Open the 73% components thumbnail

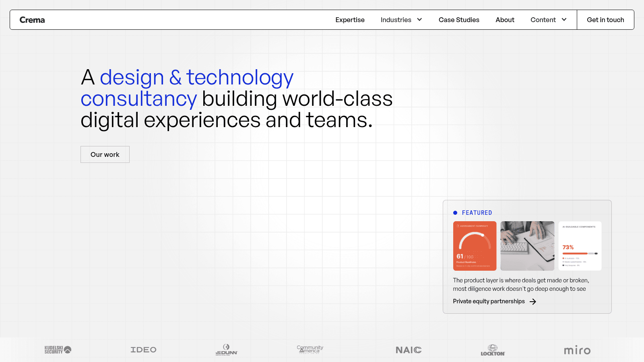pyautogui.click(x=580, y=246)
